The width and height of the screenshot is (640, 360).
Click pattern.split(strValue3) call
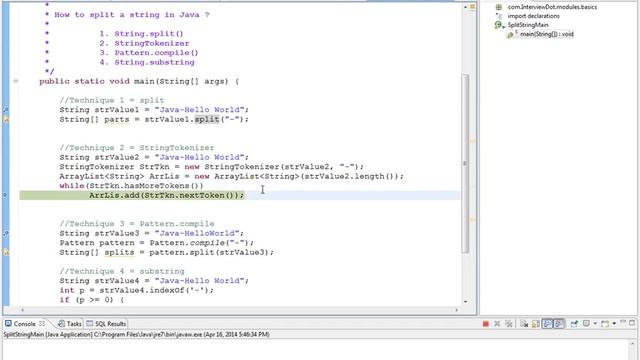pyautogui.click(x=211, y=252)
